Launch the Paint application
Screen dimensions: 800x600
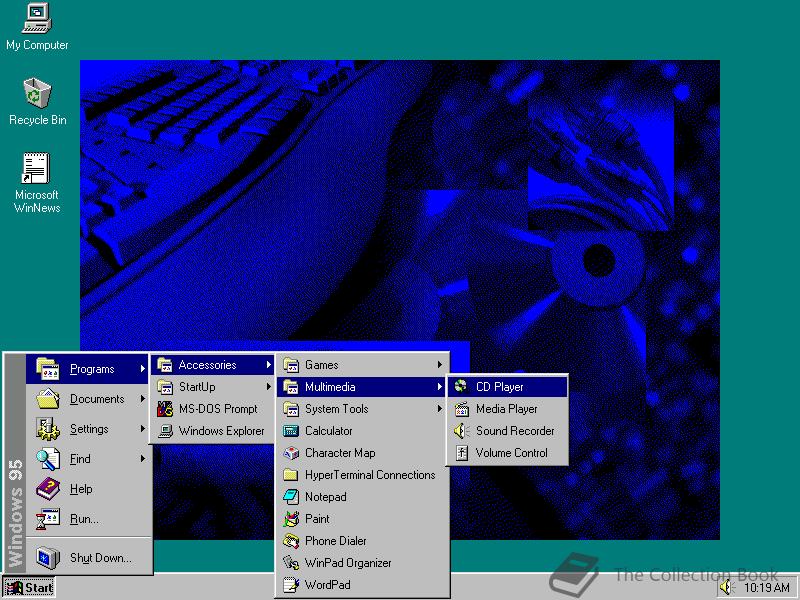(x=316, y=518)
